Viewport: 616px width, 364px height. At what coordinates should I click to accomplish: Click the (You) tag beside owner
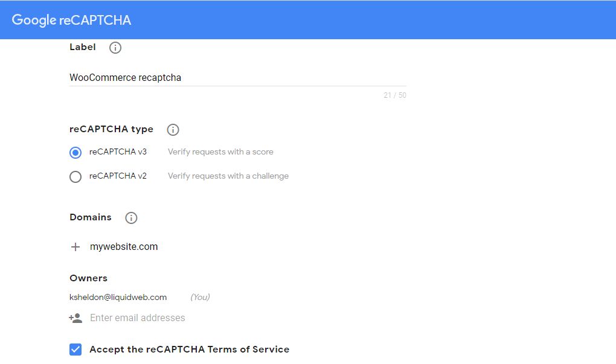pyautogui.click(x=200, y=297)
